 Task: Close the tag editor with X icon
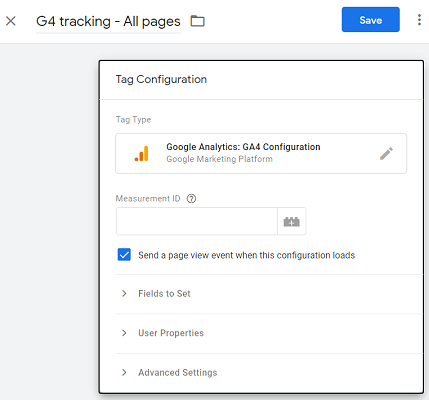click(11, 21)
